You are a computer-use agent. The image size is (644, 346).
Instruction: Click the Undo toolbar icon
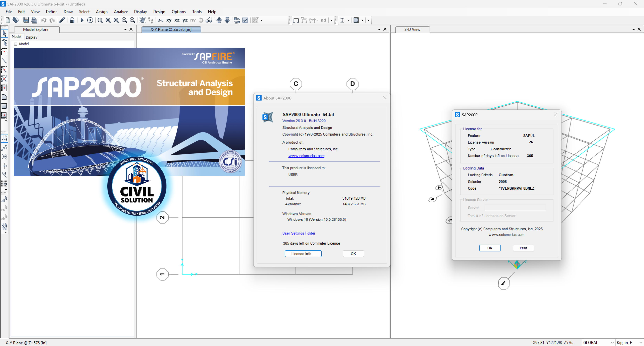44,20
